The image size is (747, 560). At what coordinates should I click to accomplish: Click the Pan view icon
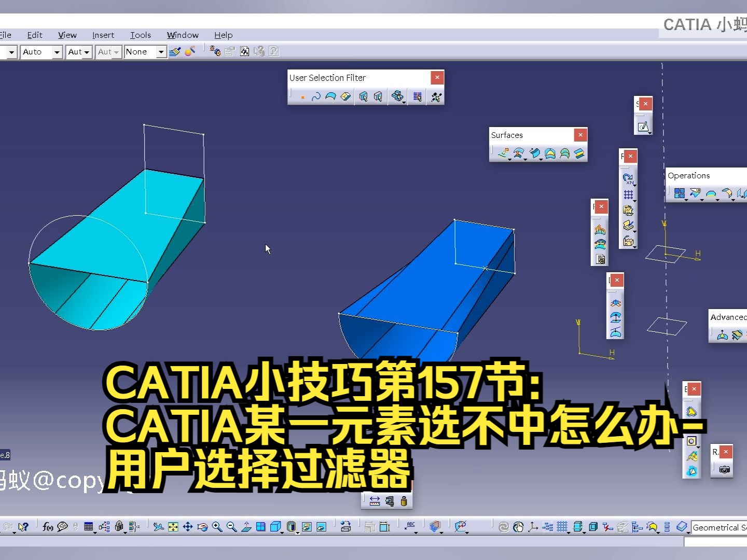pos(188,527)
